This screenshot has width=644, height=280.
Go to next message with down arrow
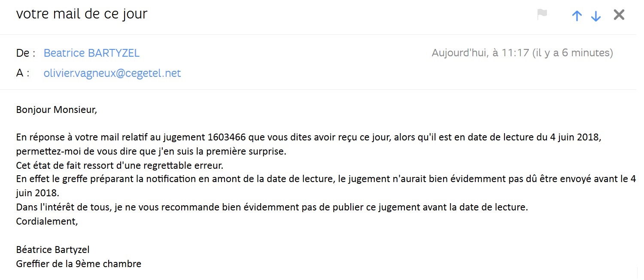(596, 16)
